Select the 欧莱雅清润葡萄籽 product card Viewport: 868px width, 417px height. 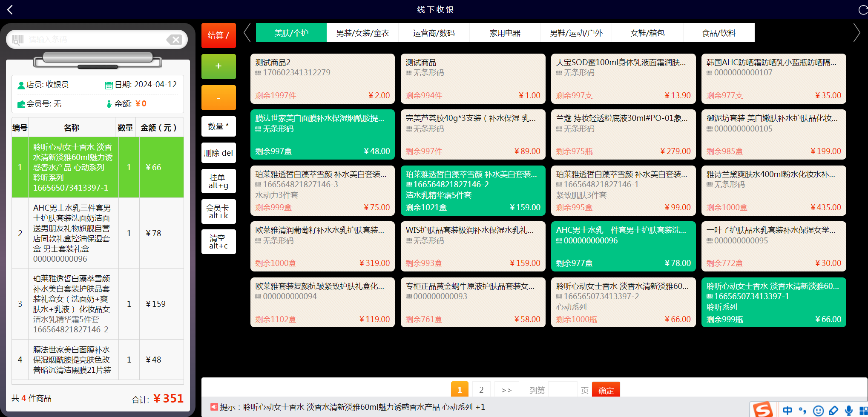[322, 246]
